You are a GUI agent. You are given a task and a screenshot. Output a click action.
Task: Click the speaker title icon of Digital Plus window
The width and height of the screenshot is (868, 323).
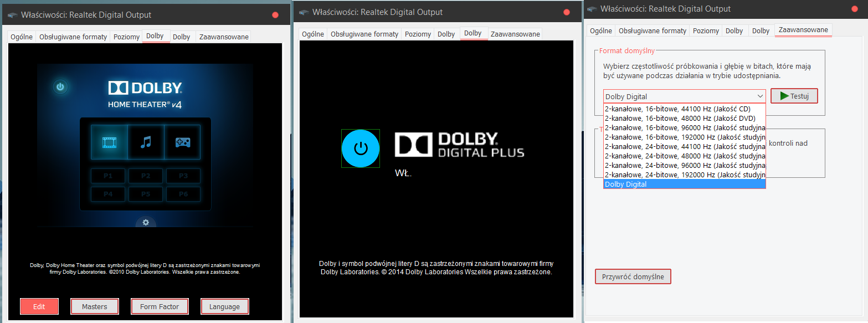[x=304, y=12]
